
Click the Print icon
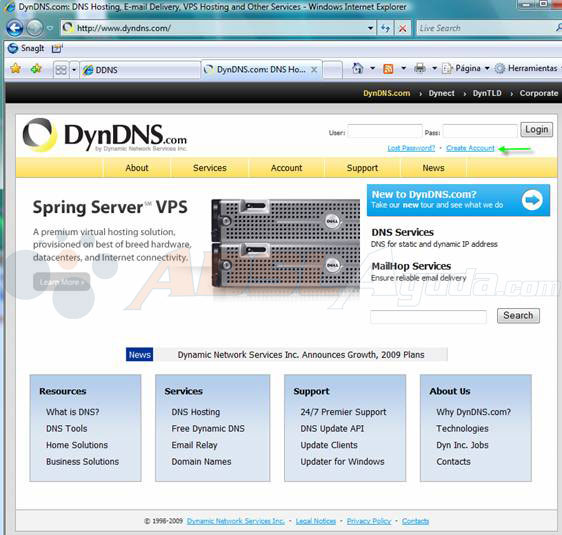click(x=420, y=68)
